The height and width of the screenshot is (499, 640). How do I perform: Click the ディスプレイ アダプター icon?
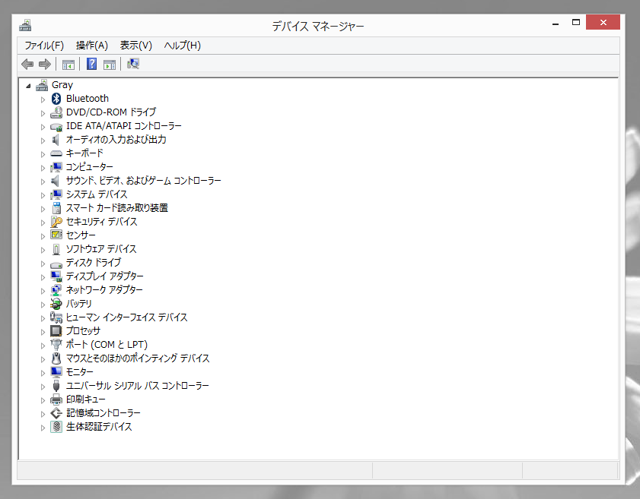[x=56, y=276]
